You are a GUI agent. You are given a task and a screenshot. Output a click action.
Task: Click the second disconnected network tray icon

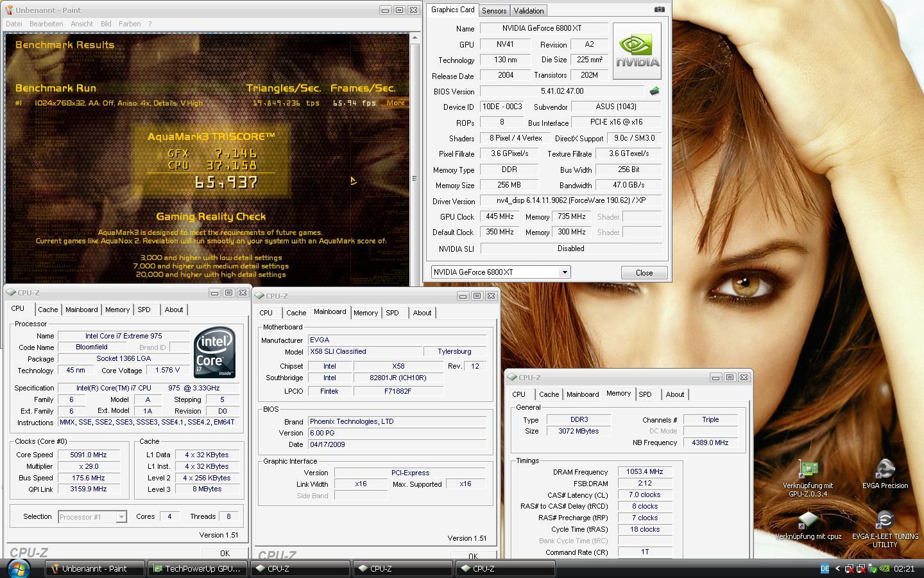(x=861, y=568)
